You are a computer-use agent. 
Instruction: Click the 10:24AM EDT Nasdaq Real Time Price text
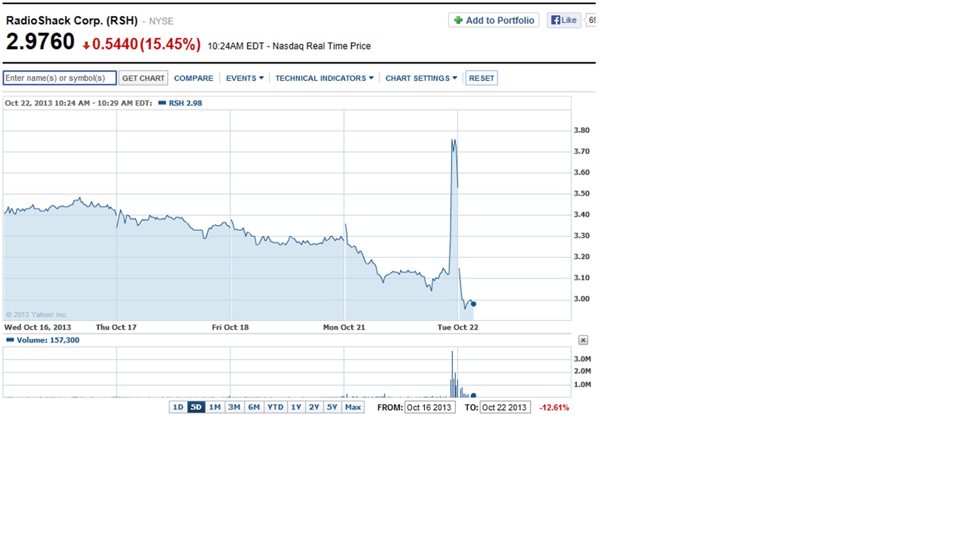pyautogui.click(x=289, y=46)
